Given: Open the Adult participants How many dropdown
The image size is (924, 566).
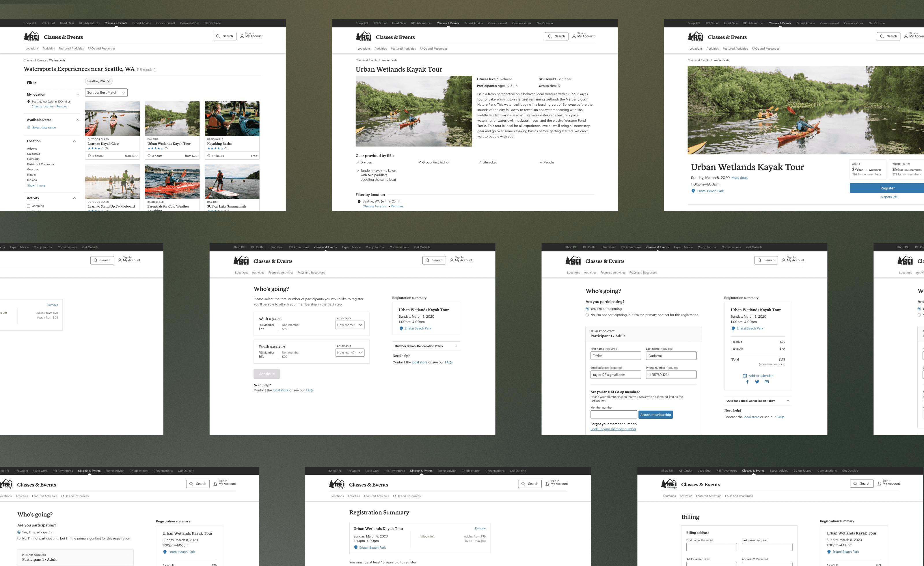Looking at the screenshot, I should point(350,325).
